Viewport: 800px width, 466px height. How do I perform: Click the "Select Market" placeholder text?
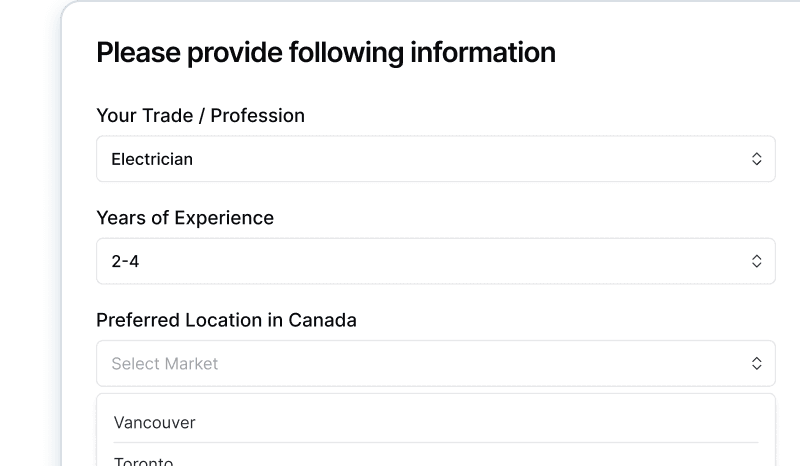[x=165, y=364]
